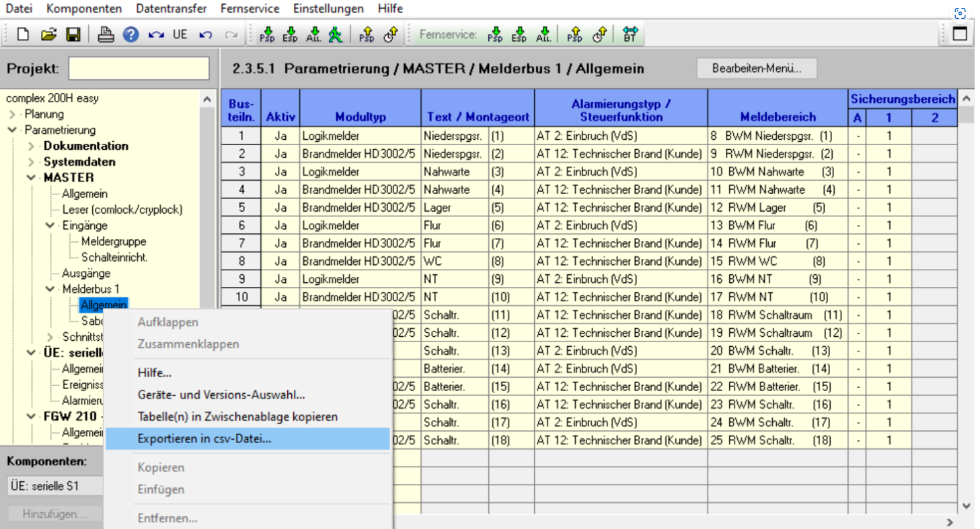Click Fernservice yellow Psp upload icon

point(575,34)
